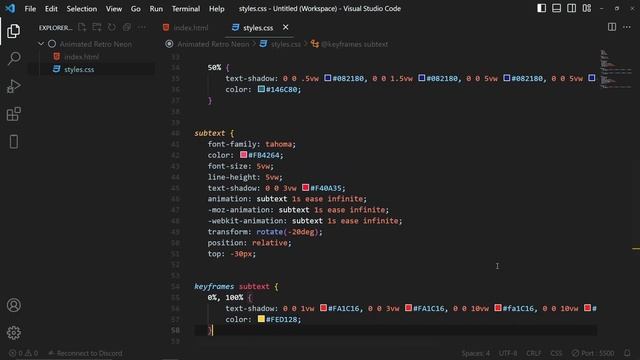The width and height of the screenshot is (640, 360).
Task: Split the editor to the right
Action: point(612,27)
